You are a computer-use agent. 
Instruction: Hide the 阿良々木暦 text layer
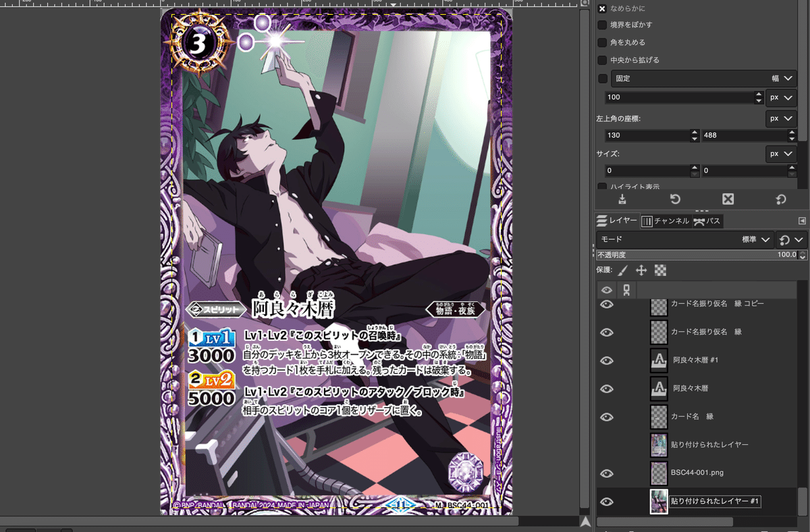pos(607,389)
